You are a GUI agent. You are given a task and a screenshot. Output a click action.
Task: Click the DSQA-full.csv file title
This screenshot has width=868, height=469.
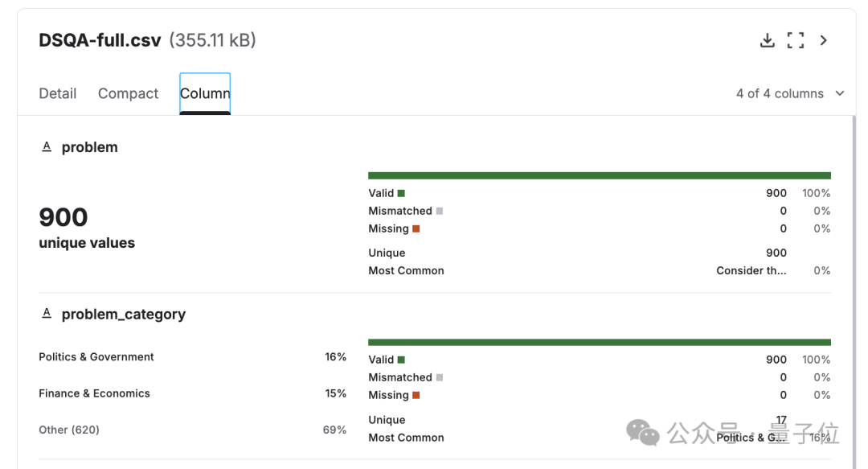pyautogui.click(x=100, y=40)
